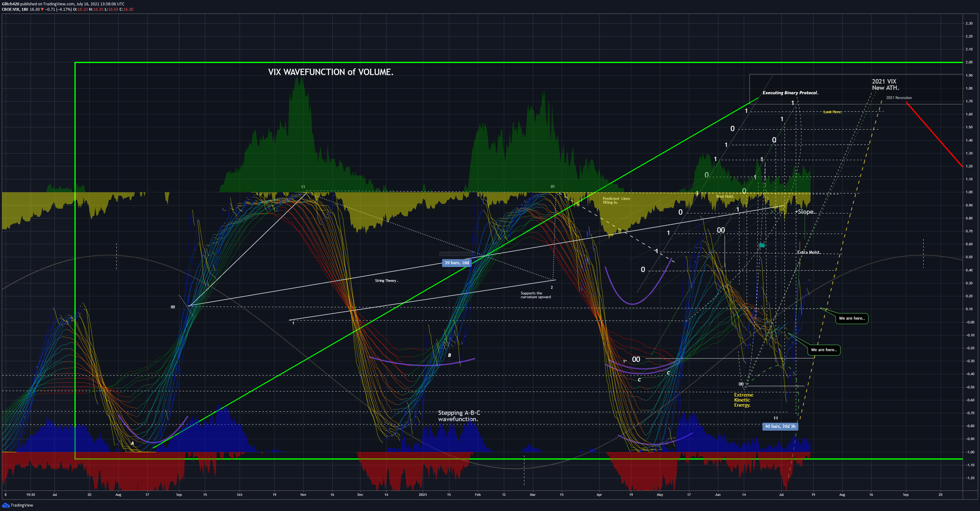Screen dimensions: 980x511
Task: Click the 1.00 value on price axis
Action: point(969,192)
